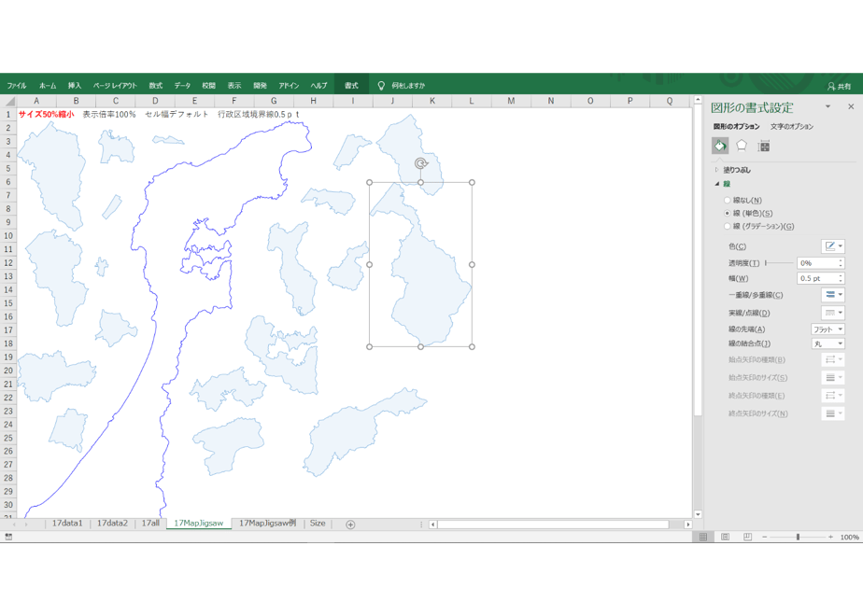Open the 終点矢印の種類(E) dropdown

(x=833, y=396)
